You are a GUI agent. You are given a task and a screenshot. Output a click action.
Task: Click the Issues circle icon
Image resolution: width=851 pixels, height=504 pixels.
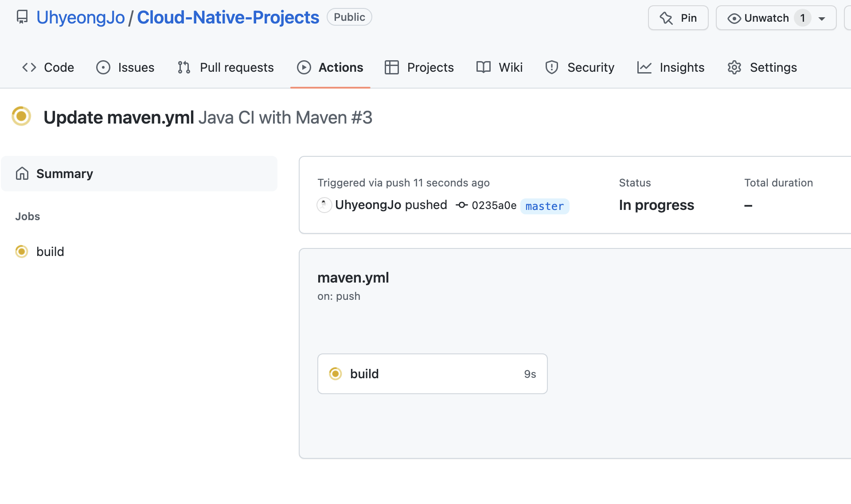coord(103,67)
